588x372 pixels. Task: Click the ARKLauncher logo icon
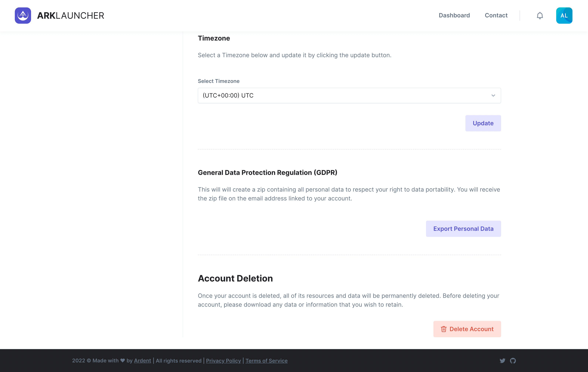coord(23,15)
